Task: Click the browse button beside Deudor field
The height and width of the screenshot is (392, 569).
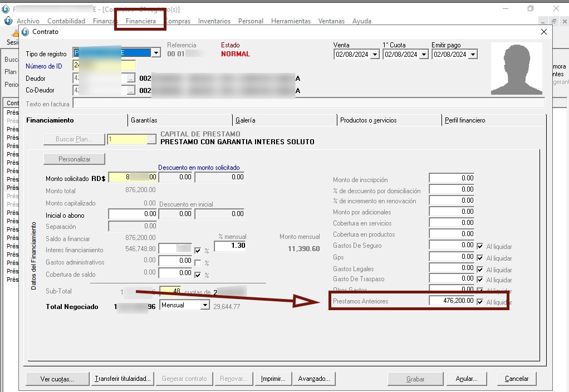Action: click(131, 79)
